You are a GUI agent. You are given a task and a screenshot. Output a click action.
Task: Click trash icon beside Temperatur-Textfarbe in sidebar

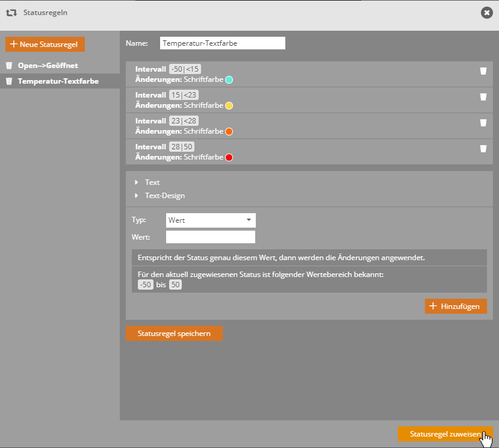[x=10, y=81]
